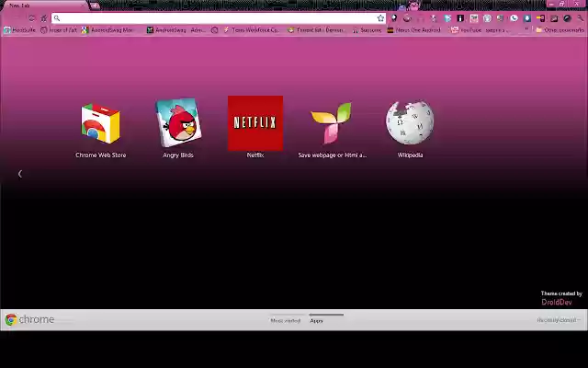Open the HootSuite bookmark
The image size is (588, 368).
click(x=20, y=30)
